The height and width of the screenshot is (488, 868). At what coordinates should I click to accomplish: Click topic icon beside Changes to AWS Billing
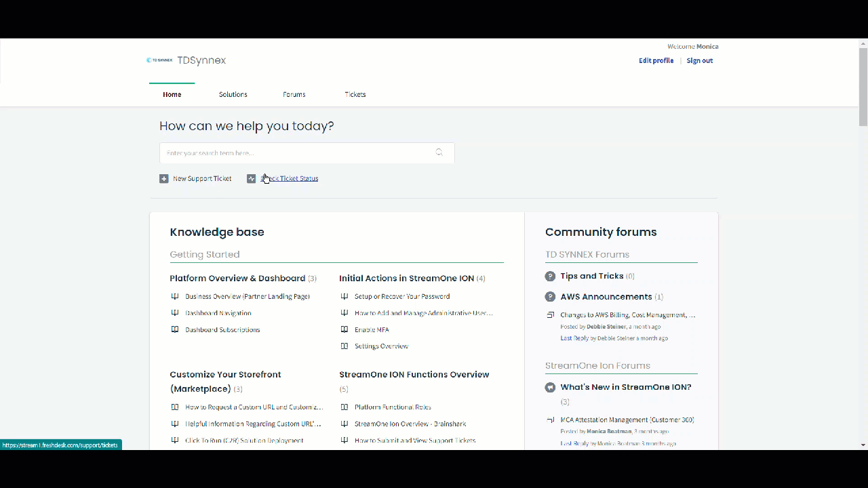coord(551,315)
